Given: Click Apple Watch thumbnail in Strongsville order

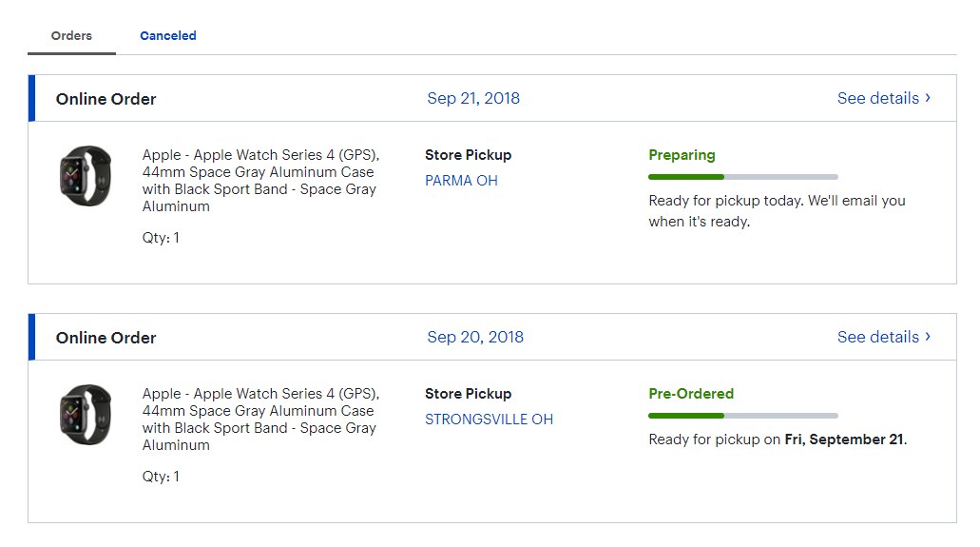Looking at the screenshot, I should tap(85, 414).
